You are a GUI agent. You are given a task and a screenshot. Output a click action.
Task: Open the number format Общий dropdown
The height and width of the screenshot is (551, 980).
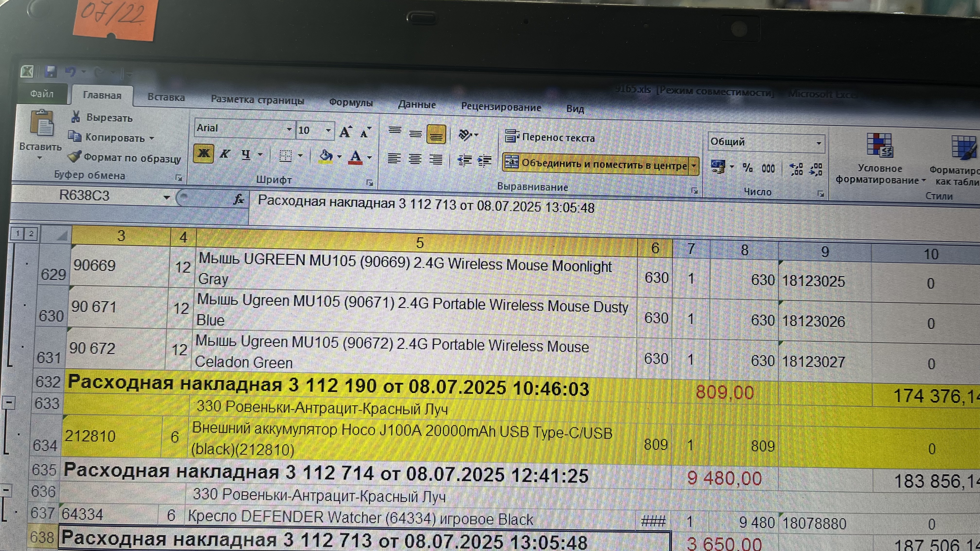[818, 143]
